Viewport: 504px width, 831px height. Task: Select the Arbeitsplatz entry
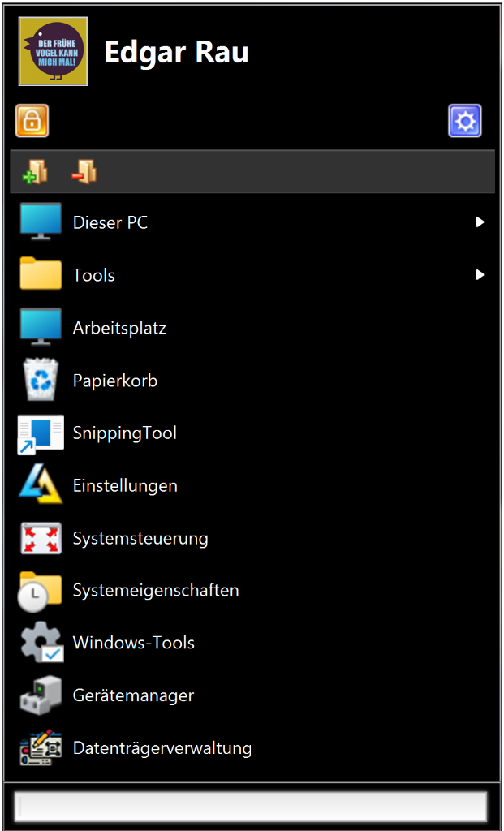tap(252, 328)
